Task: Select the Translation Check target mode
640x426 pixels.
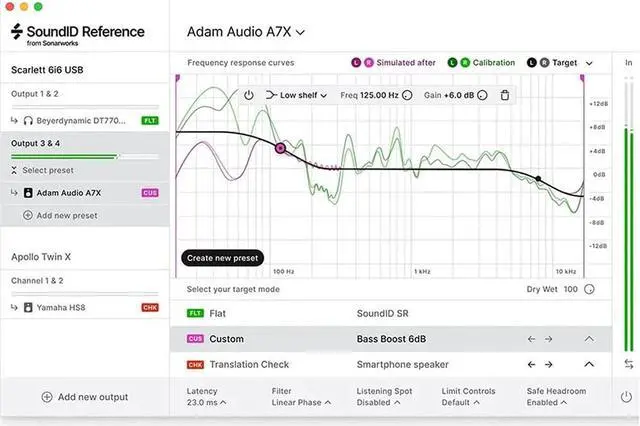Action: pyautogui.click(x=247, y=365)
